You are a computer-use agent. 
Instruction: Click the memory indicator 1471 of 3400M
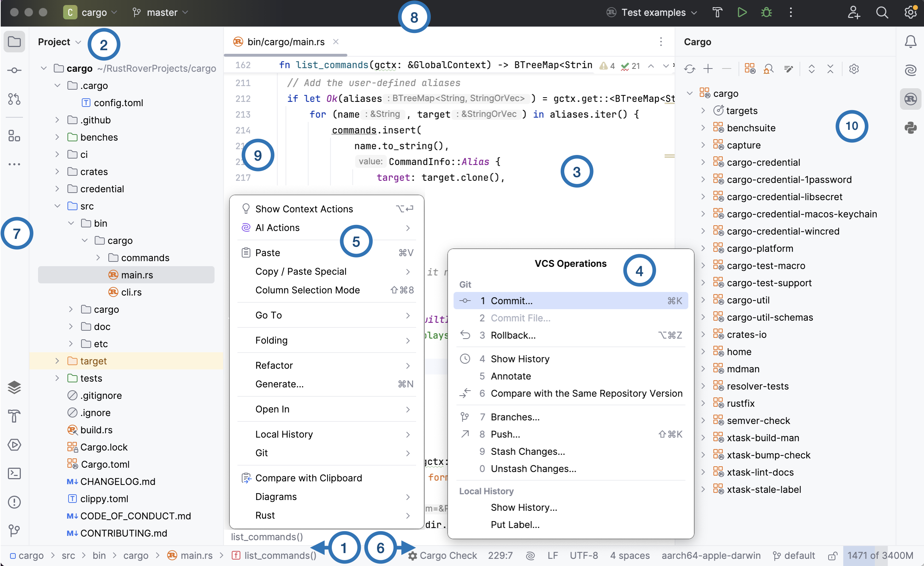[x=880, y=556]
